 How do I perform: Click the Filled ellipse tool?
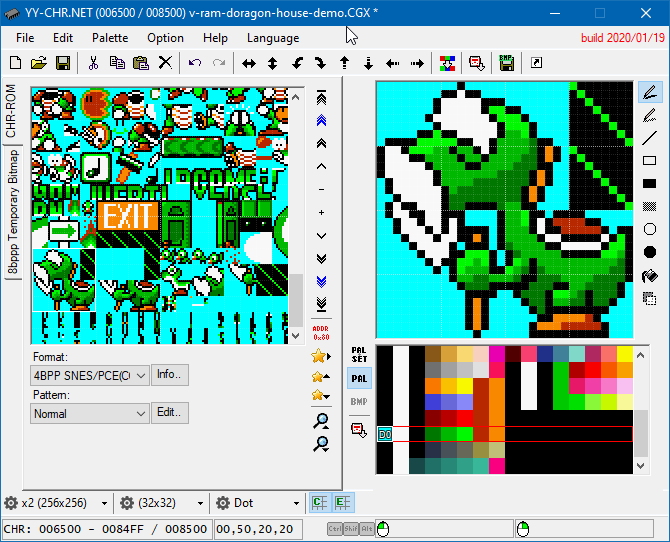click(x=650, y=252)
